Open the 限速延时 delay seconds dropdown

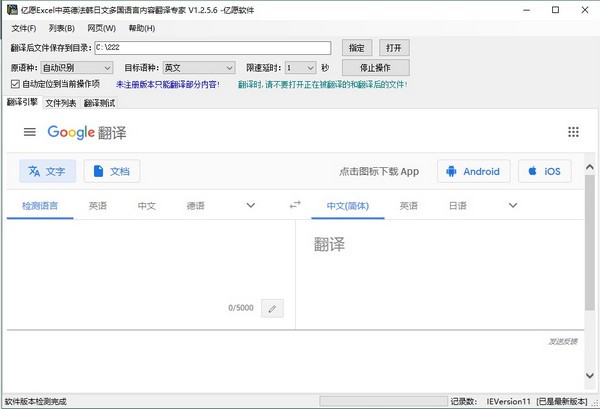click(x=301, y=68)
